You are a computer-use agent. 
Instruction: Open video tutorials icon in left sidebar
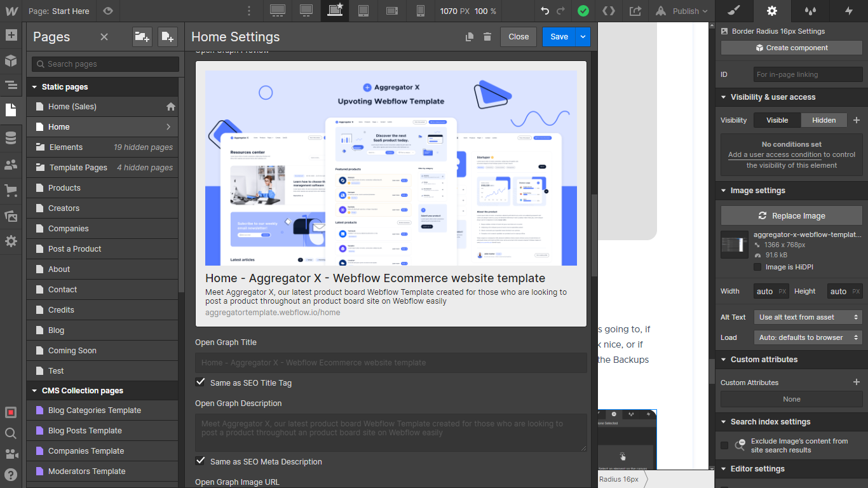click(x=11, y=454)
